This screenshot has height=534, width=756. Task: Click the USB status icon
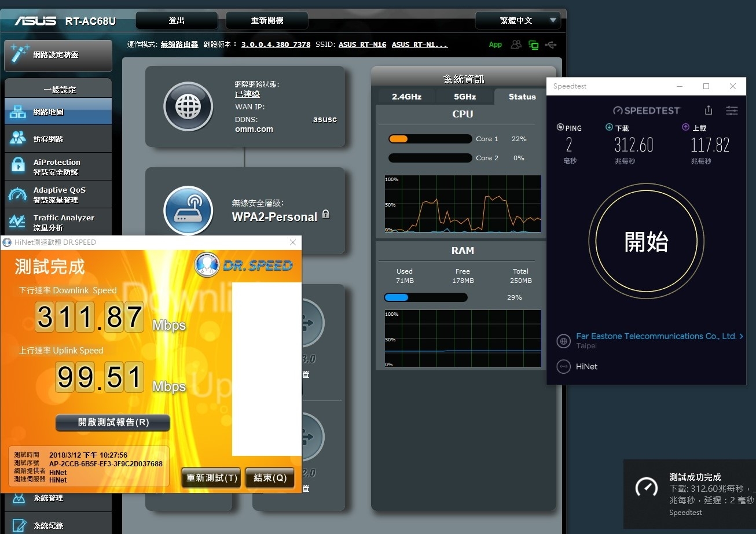[x=551, y=45]
